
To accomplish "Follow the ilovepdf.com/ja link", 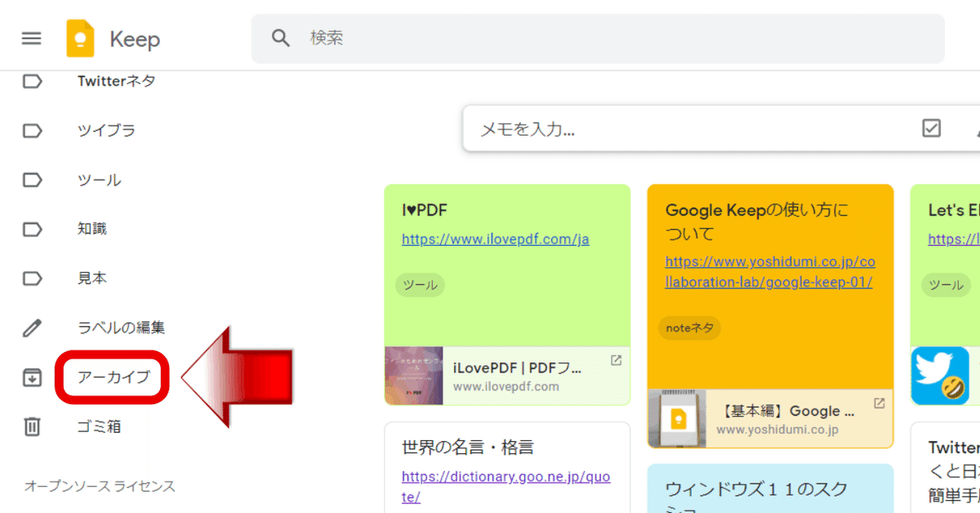I will click(495, 239).
